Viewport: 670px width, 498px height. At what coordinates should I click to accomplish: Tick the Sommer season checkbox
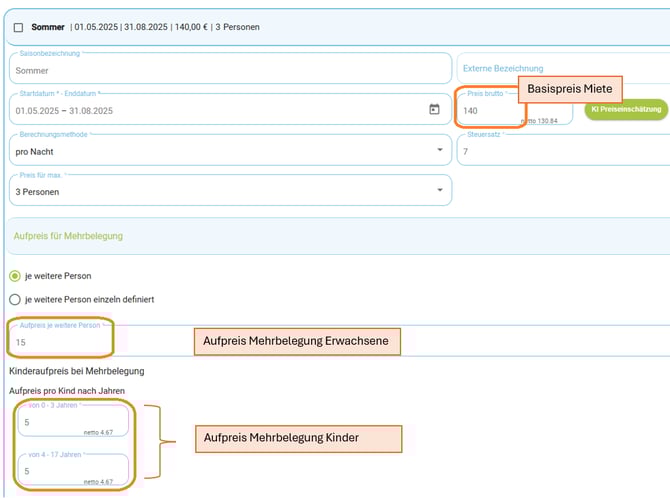18,28
